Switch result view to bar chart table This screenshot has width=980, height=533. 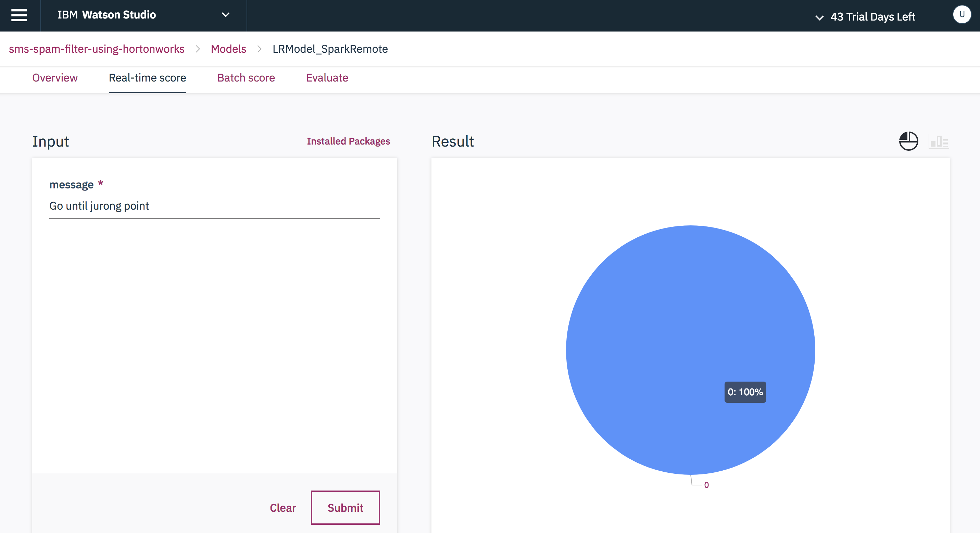pyautogui.click(x=938, y=141)
